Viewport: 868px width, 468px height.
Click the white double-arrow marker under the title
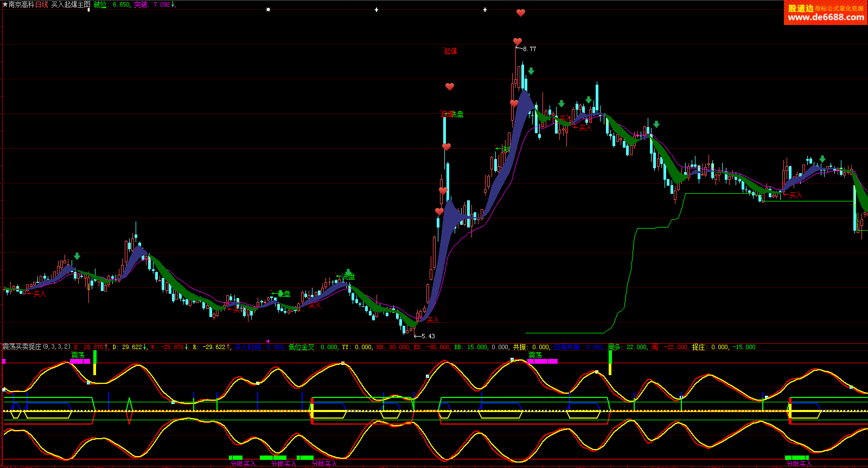tap(89, 10)
